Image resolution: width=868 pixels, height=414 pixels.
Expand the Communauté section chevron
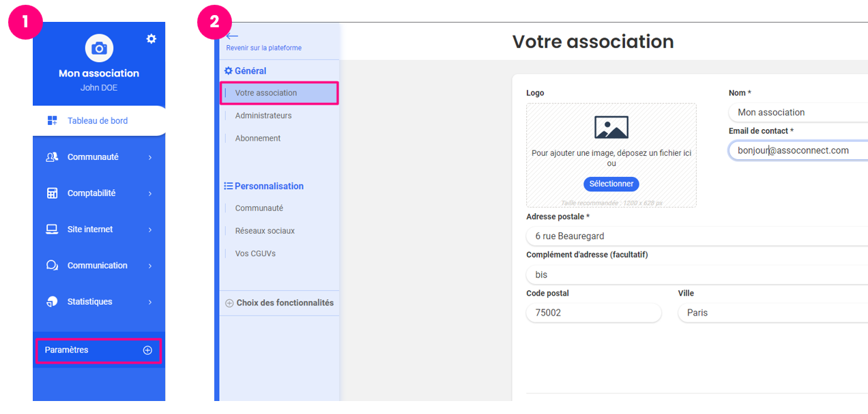[x=150, y=156]
